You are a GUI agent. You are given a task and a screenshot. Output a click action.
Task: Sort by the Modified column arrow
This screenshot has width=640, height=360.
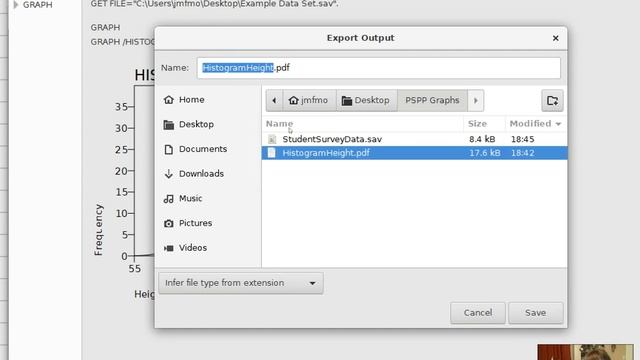558,124
